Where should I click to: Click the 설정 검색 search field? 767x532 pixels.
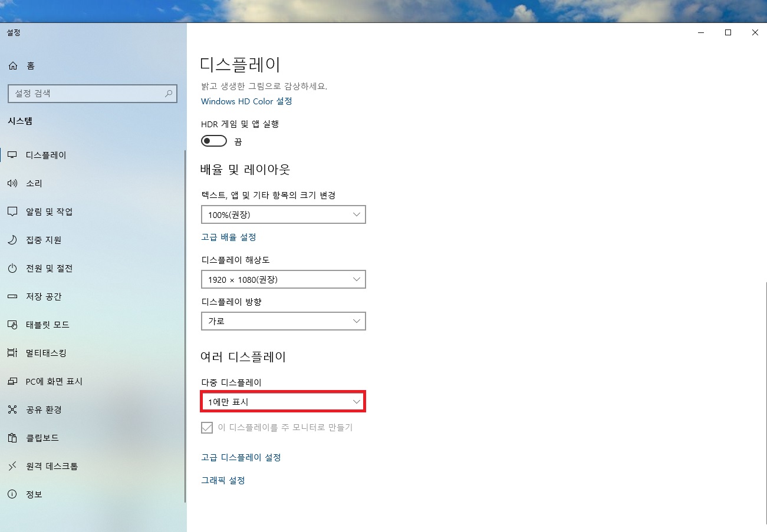point(93,93)
